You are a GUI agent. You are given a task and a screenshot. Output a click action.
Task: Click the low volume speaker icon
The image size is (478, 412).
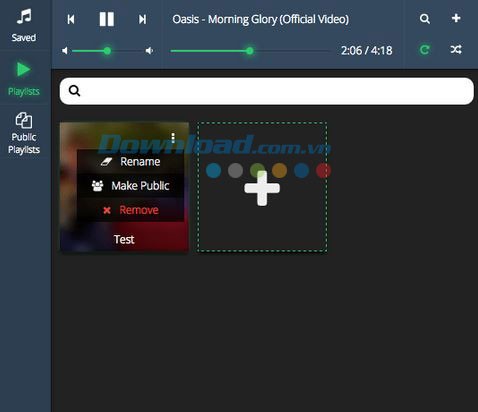(x=65, y=51)
